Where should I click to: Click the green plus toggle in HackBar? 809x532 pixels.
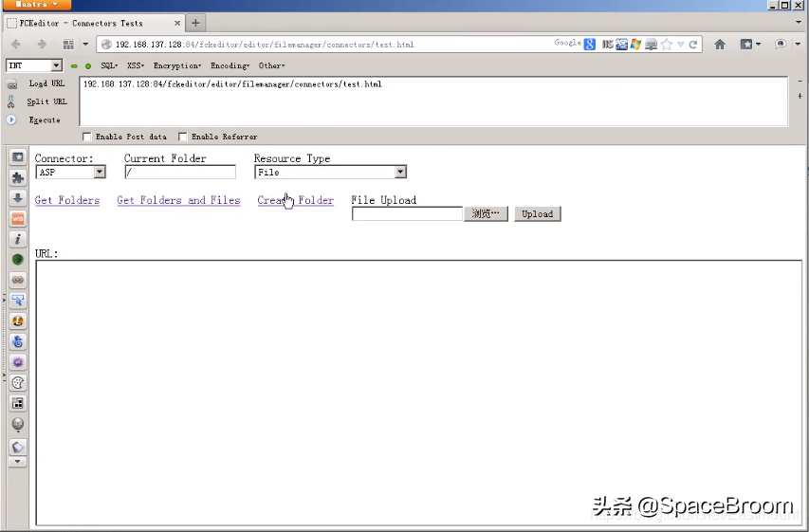point(88,66)
